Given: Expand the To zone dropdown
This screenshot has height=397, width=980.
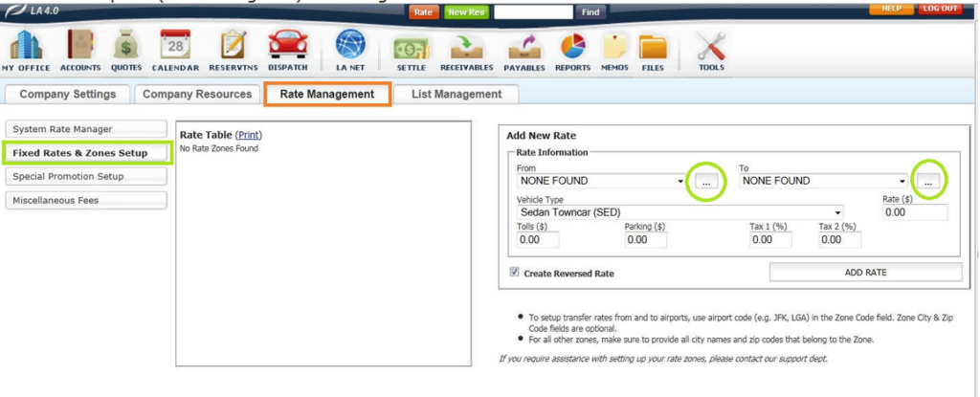Looking at the screenshot, I should coord(902,181).
